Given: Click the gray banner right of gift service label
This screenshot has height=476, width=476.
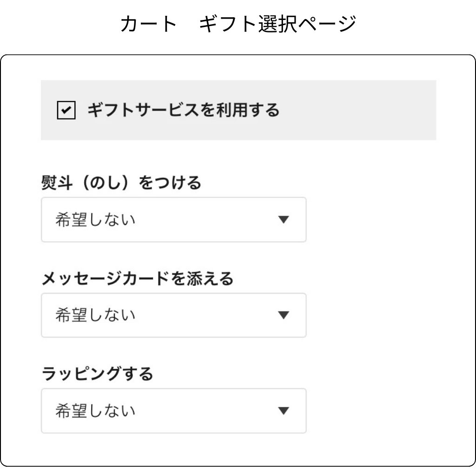Looking at the screenshot, I should tap(358, 111).
